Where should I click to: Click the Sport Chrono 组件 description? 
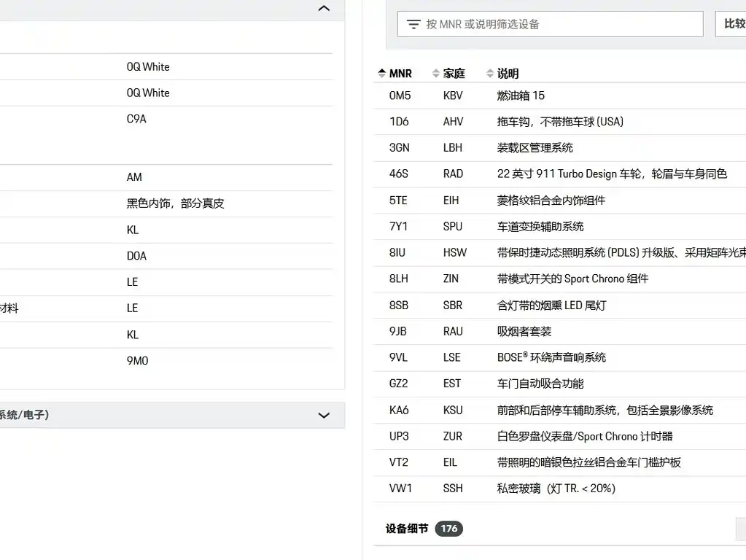pos(573,279)
